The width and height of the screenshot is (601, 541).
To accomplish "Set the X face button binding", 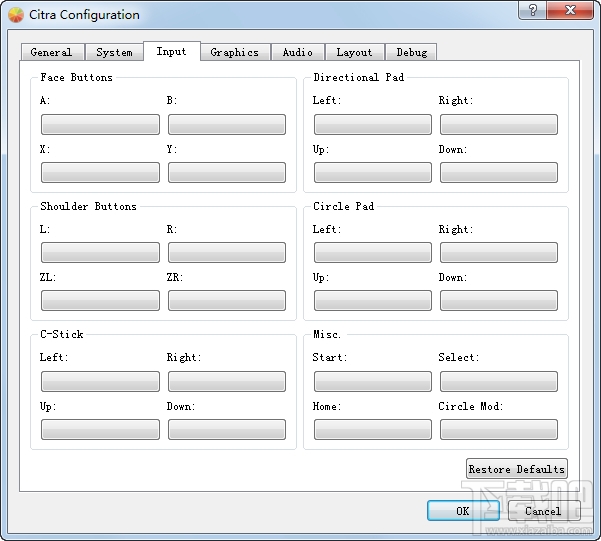I will (100, 172).
